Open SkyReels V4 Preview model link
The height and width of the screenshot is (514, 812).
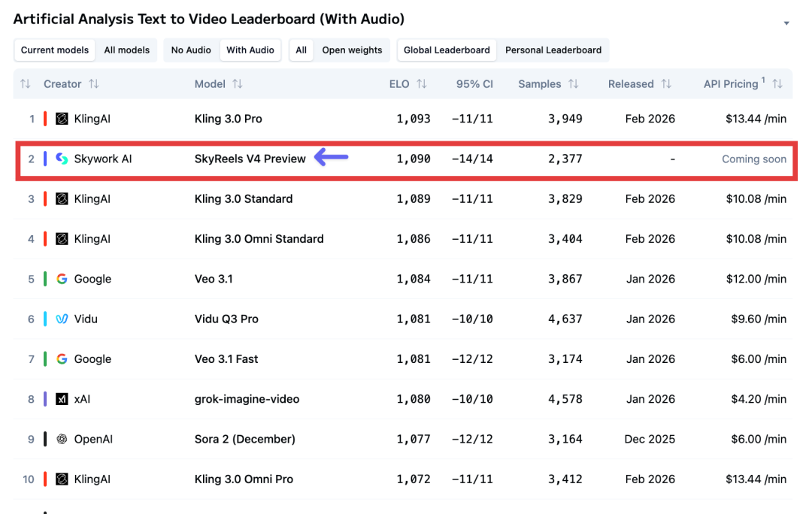250,159
